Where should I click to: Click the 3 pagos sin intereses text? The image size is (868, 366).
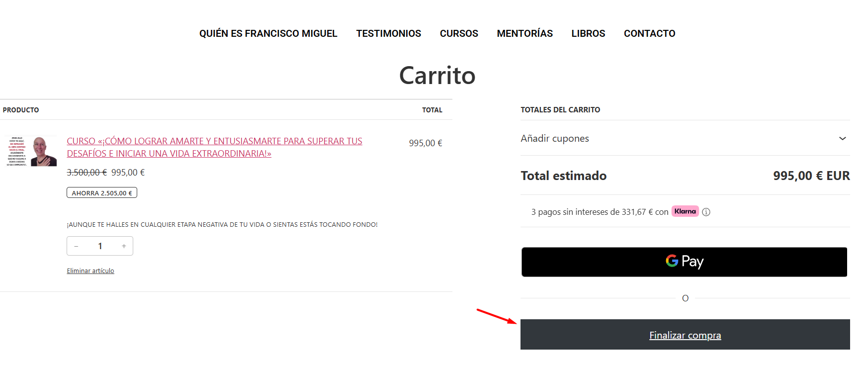point(599,212)
